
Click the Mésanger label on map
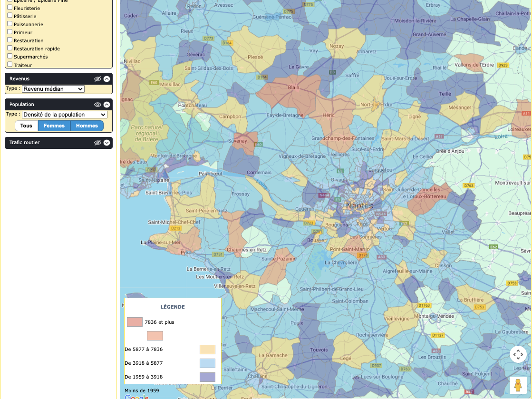[460, 107]
